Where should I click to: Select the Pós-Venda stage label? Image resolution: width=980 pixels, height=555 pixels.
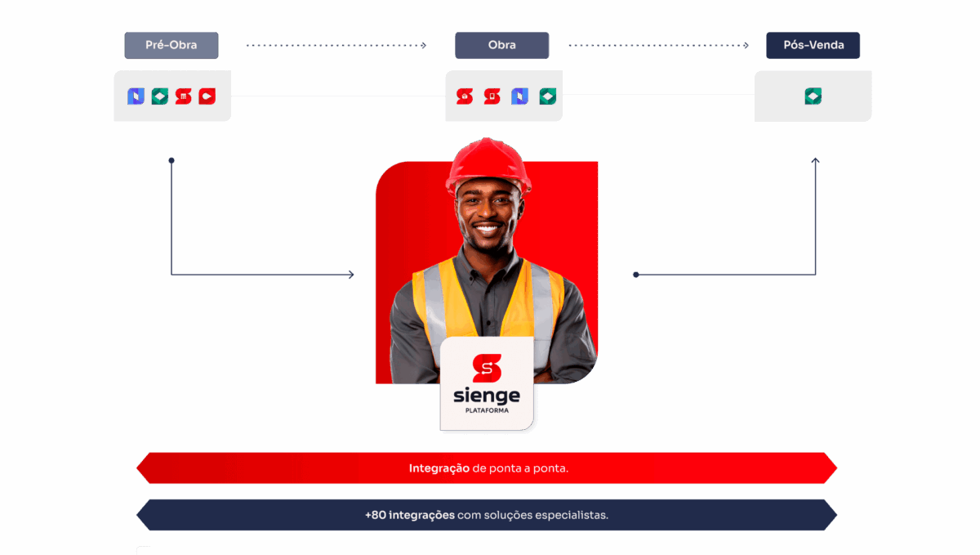(x=813, y=45)
